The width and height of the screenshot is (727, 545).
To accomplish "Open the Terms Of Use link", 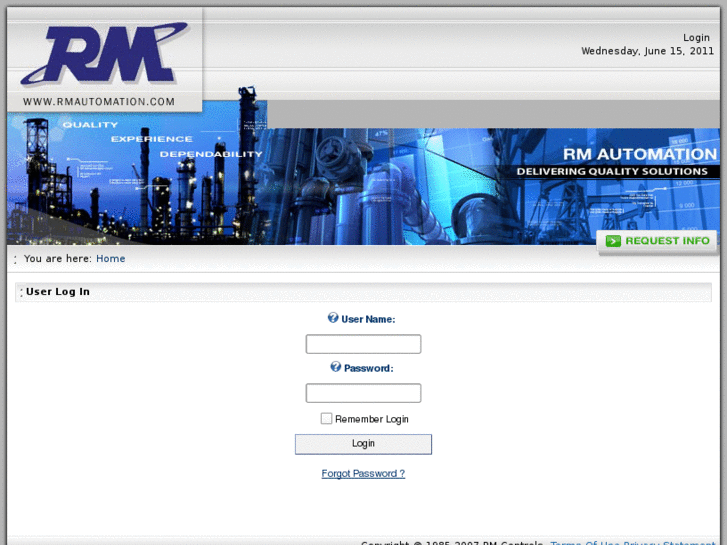I will click(x=584, y=543).
